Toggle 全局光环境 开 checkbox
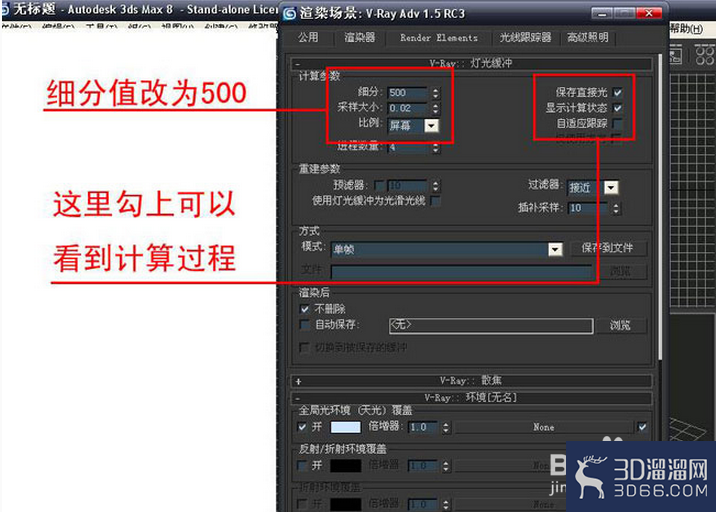 tap(302, 428)
